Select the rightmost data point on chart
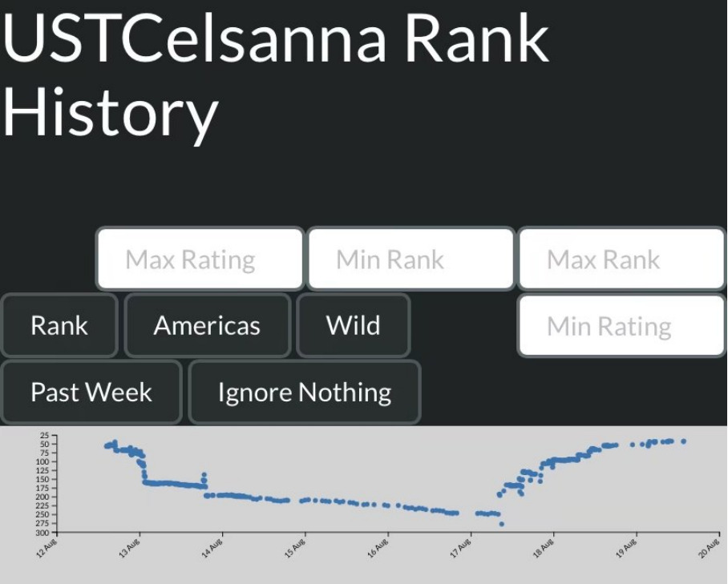 (x=683, y=441)
